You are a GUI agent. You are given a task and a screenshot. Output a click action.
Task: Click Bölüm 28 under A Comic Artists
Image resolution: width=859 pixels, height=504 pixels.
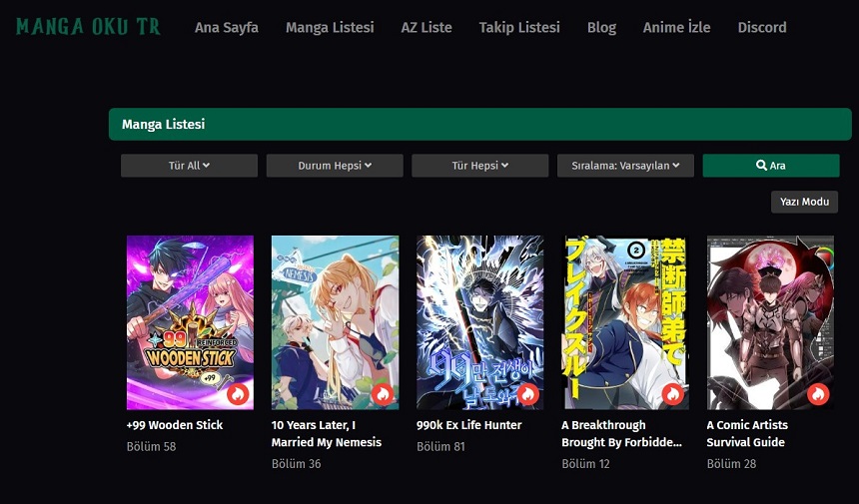pyautogui.click(x=731, y=464)
